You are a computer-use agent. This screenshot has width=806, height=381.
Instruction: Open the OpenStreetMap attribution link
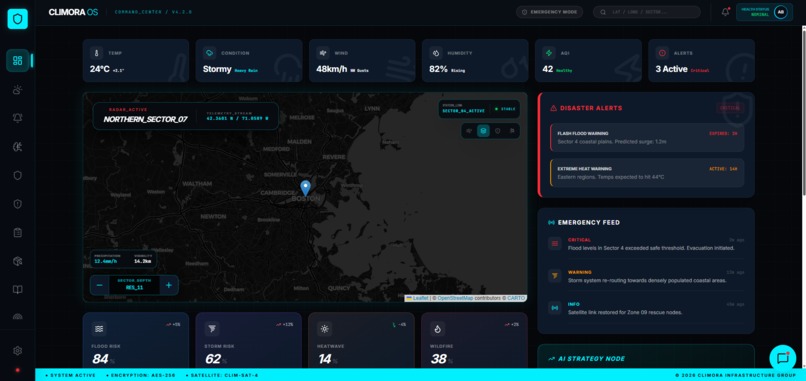(455, 298)
